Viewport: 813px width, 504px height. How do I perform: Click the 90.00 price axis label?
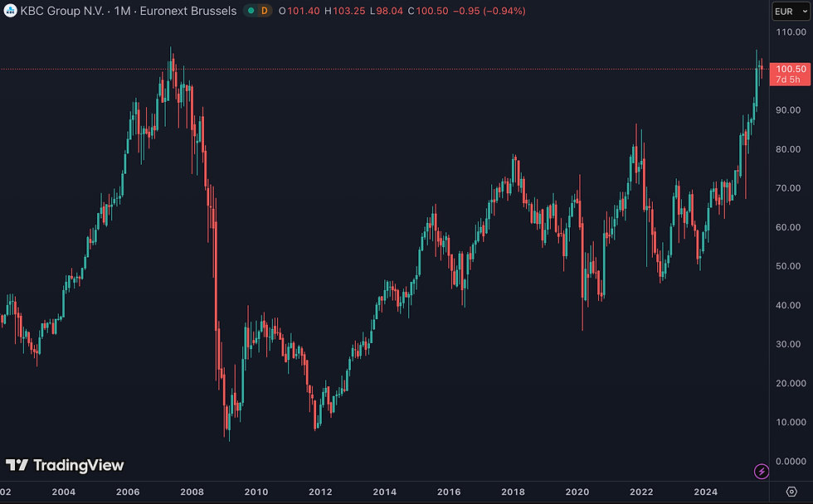[788, 110]
